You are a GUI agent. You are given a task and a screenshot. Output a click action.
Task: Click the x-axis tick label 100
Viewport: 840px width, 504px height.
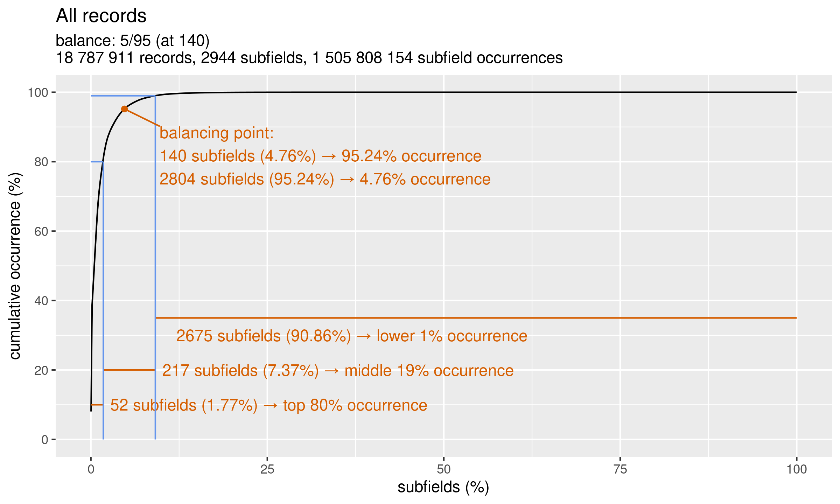click(x=797, y=469)
